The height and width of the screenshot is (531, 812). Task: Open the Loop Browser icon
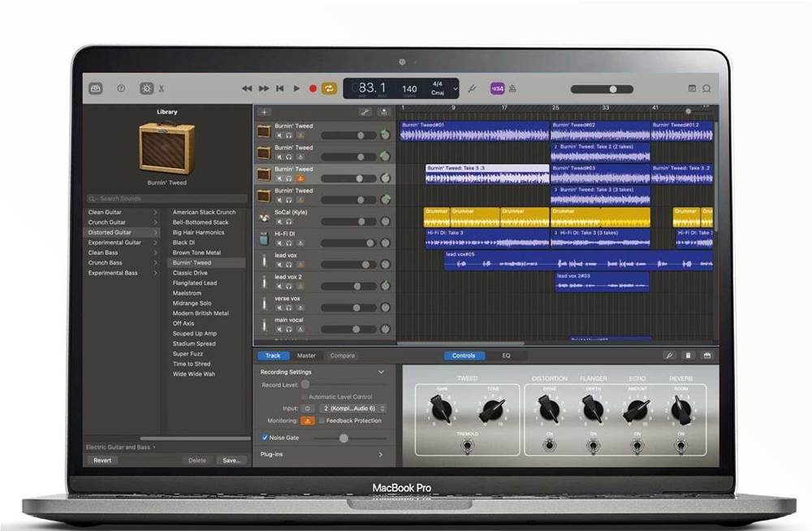[706, 88]
